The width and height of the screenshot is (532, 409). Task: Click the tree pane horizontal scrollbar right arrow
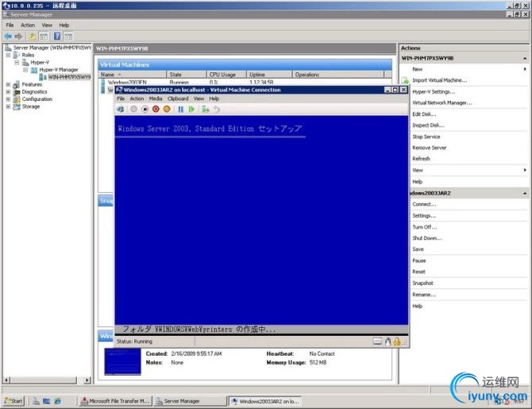tap(87, 380)
